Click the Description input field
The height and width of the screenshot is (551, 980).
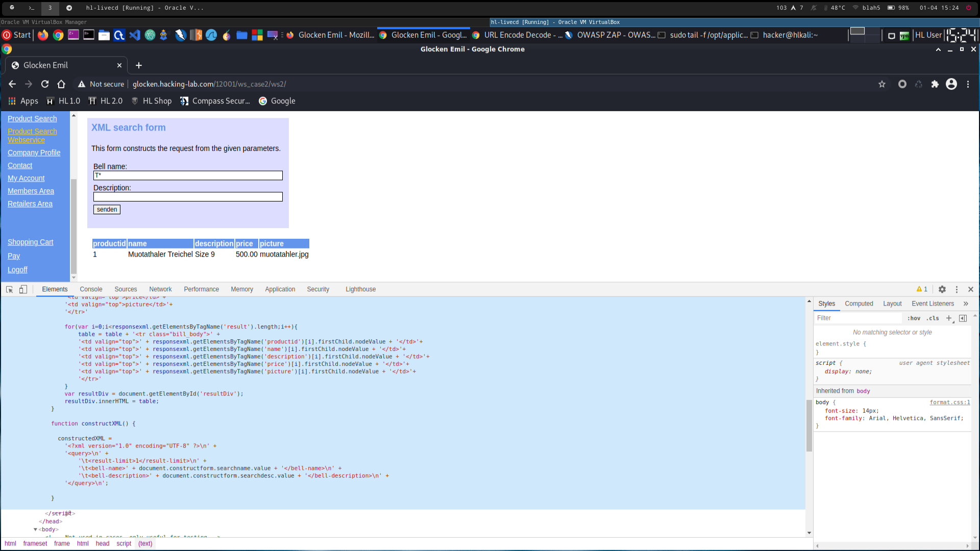(x=188, y=197)
